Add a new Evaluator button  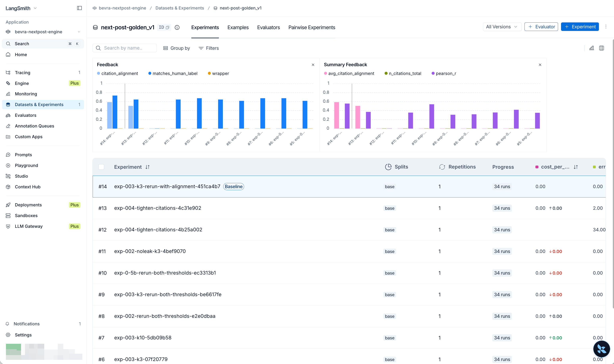(541, 27)
